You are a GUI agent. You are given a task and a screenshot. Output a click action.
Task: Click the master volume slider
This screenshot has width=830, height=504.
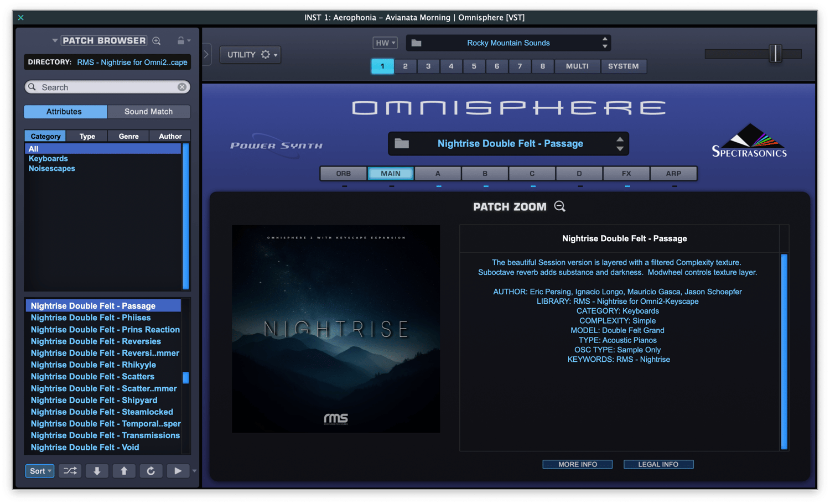775,54
